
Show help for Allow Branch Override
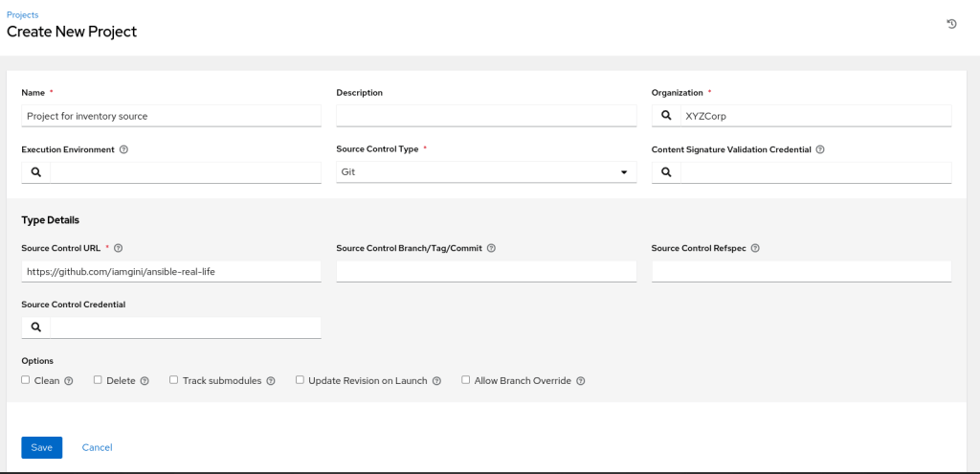coord(581,381)
